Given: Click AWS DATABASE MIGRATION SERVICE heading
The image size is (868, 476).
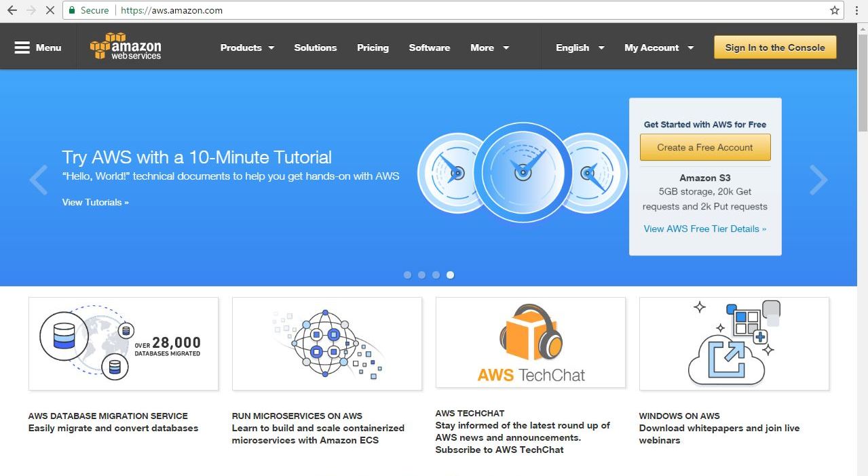Looking at the screenshot, I should tap(108, 416).
